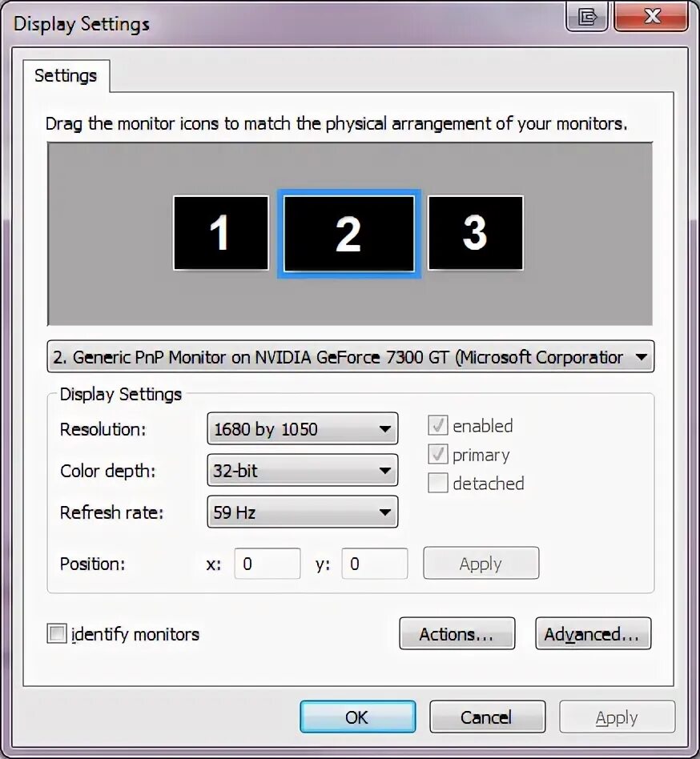Viewport: 700px width, 759px height.
Task: Check the detached checkbox
Action: [437, 483]
